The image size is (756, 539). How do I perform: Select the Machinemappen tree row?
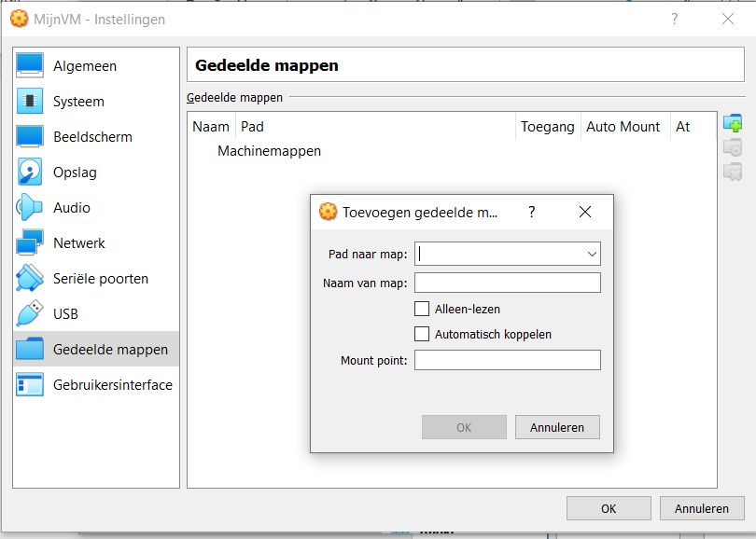269,151
